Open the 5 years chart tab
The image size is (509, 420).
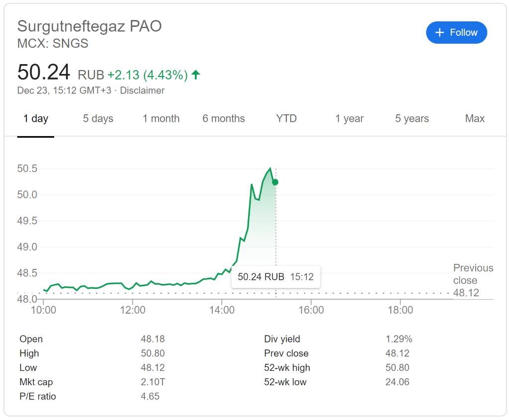[x=412, y=119]
